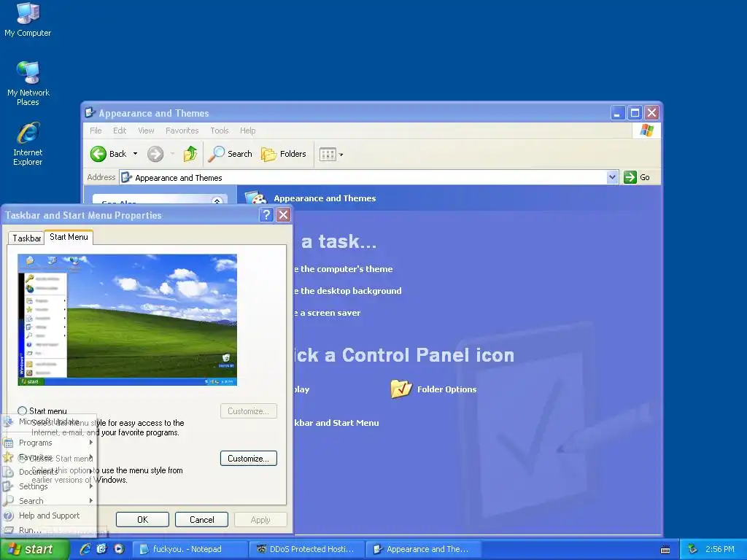Click the Search menu magnifier icon
The width and height of the screenshot is (747, 560).
(x=8, y=500)
